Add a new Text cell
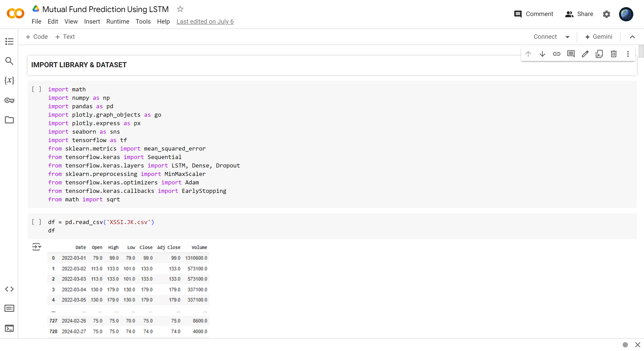Screen dimensions: 644x351 coord(65,37)
